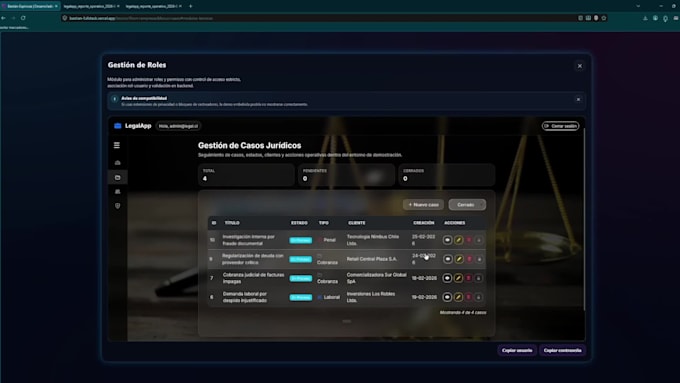This screenshot has height=383, width=680.
Task: Click 'Investigación interna por fraude documental' title
Action: point(248,240)
